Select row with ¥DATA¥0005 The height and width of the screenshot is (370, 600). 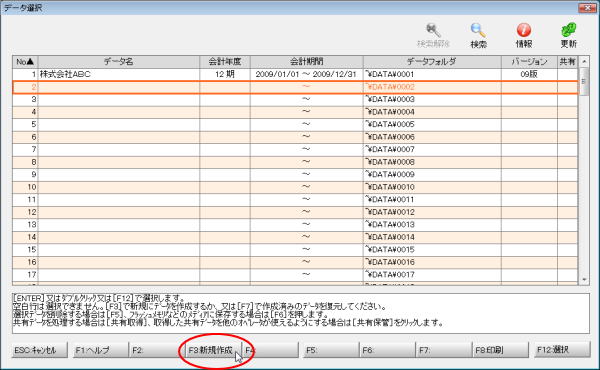pyautogui.click(x=295, y=124)
